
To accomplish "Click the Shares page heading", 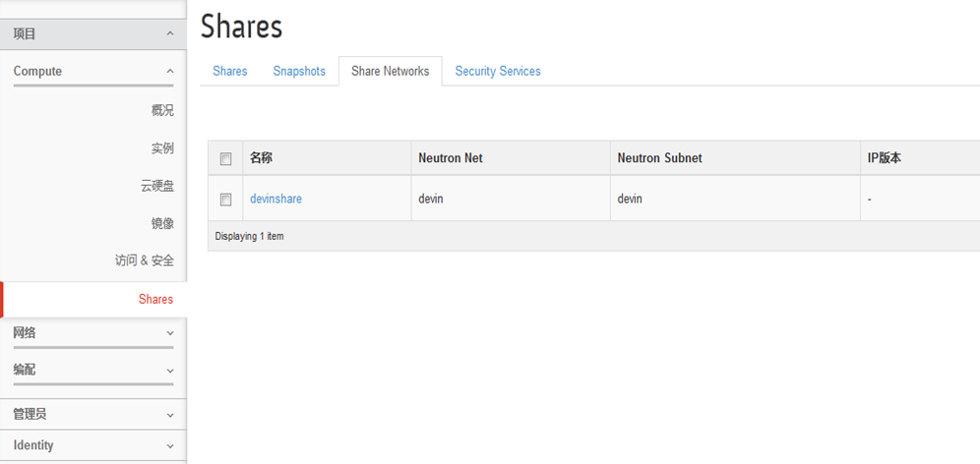I will pyautogui.click(x=241, y=27).
